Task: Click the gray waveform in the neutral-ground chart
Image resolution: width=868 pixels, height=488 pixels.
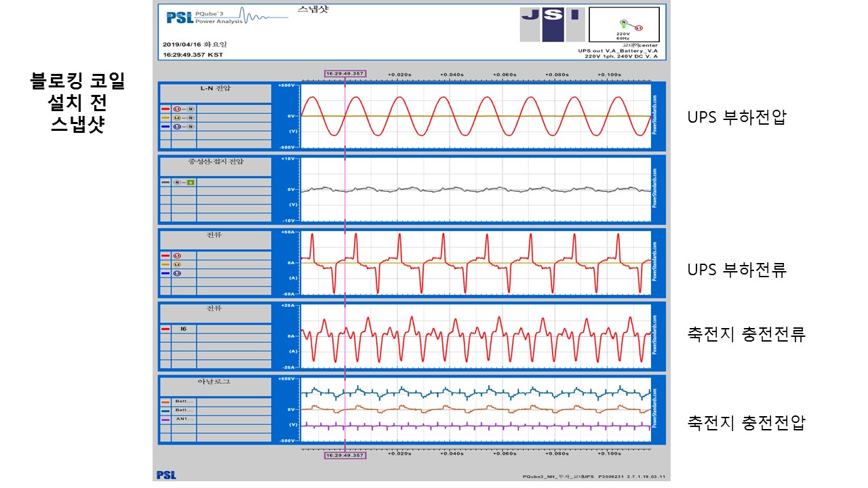Action: coord(475,190)
